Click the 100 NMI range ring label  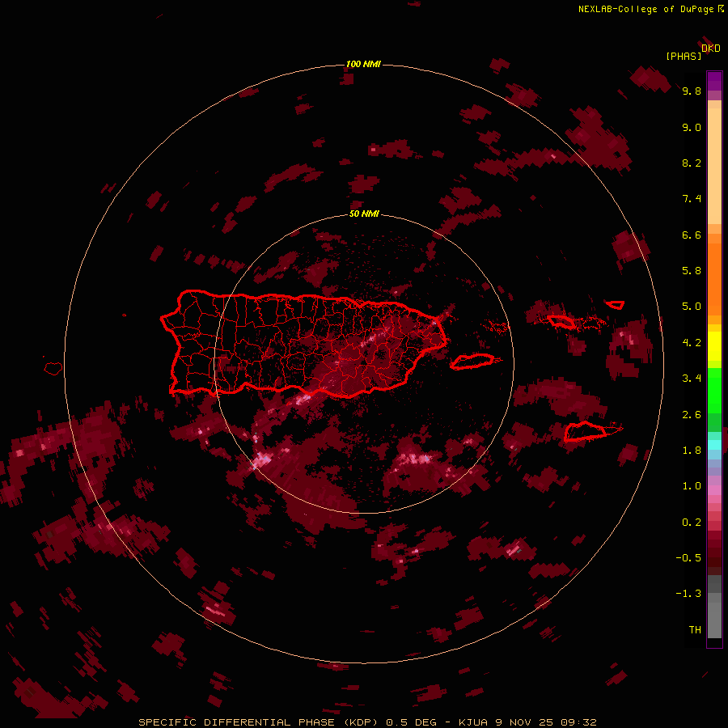[363, 64]
